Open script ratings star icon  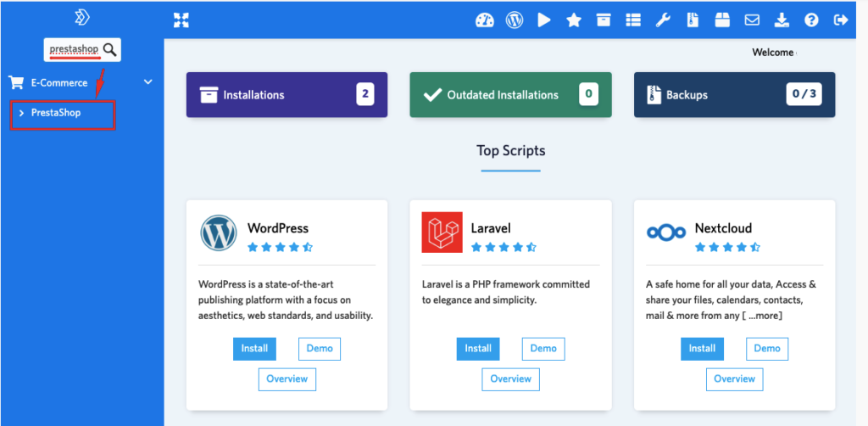point(574,20)
